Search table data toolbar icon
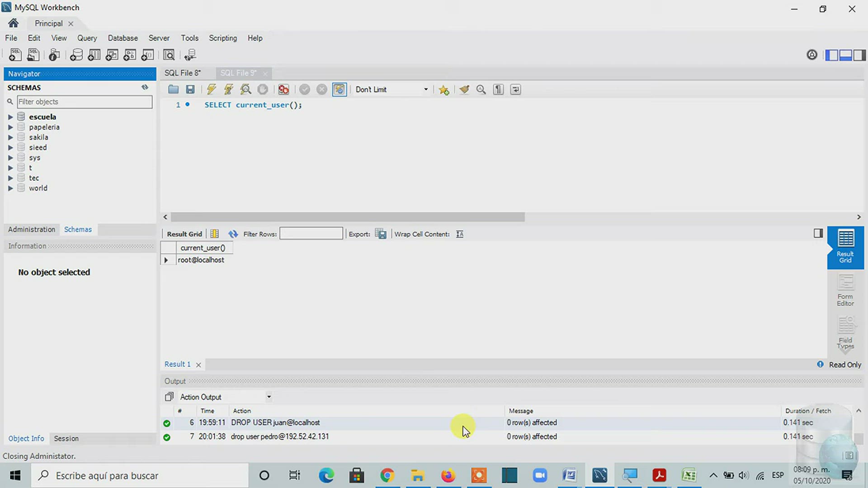 point(169,55)
